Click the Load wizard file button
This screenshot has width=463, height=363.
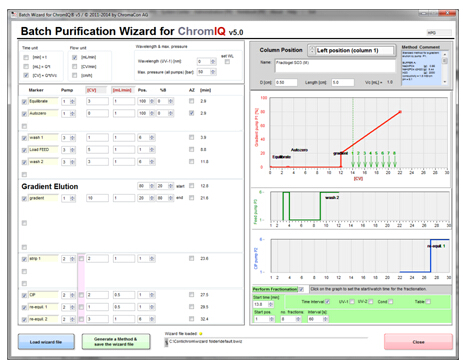(x=46, y=342)
